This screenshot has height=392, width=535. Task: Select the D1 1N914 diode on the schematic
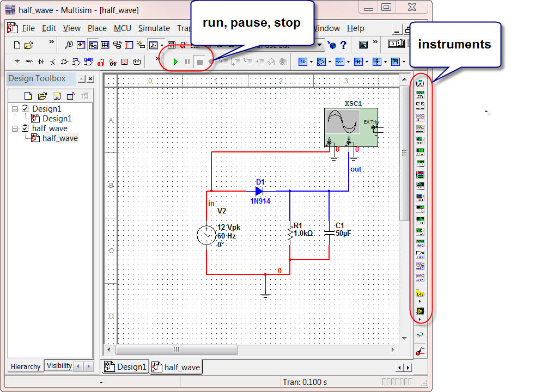click(x=260, y=191)
